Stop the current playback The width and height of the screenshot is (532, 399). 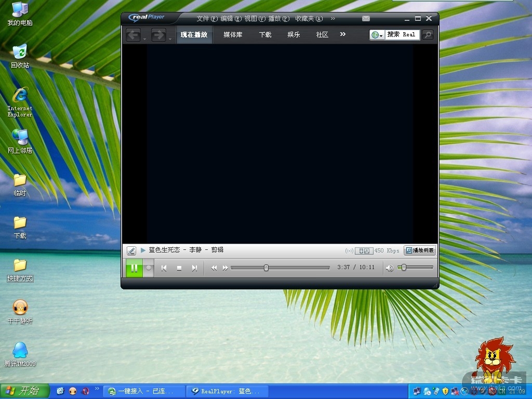point(179,268)
